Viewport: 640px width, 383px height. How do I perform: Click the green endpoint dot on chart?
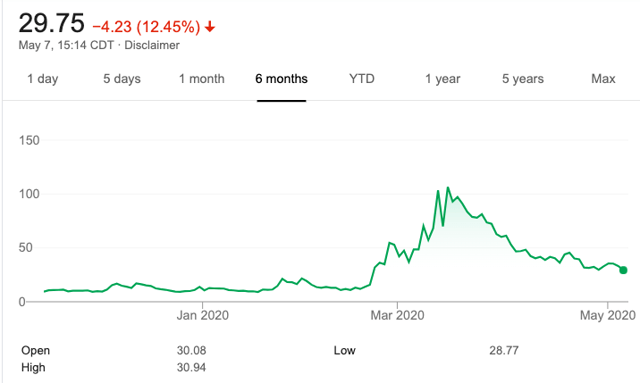coord(623,270)
